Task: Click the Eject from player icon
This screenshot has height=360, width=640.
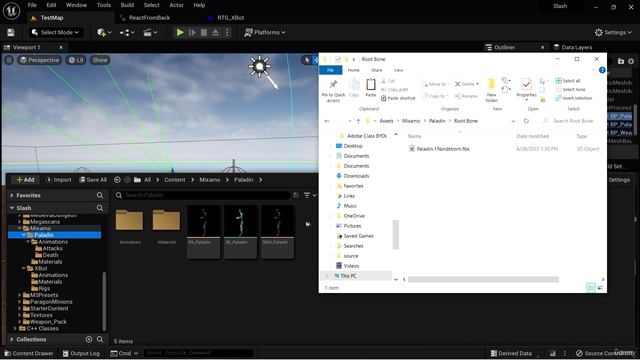Action: (x=215, y=32)
